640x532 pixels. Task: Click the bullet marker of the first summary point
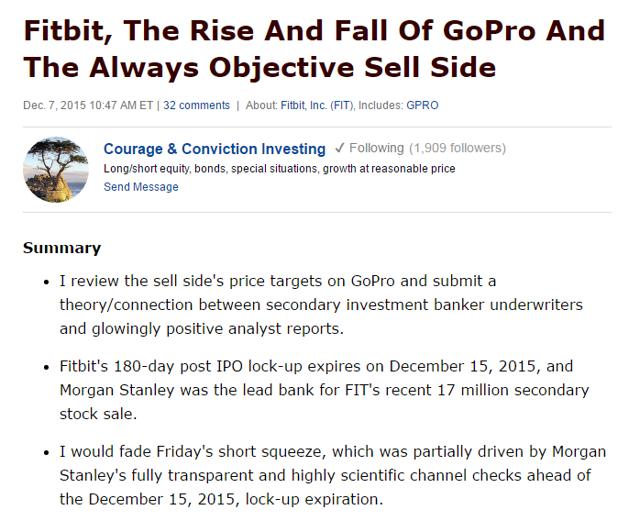(47, 283)
